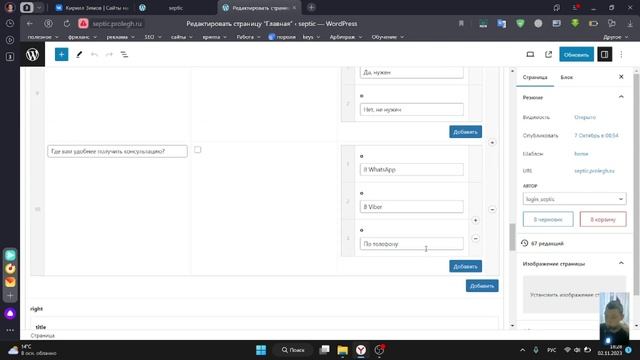Click Добавить below the Нет, не нужен option
Viewport: 640px width, 360px height.
465,132
